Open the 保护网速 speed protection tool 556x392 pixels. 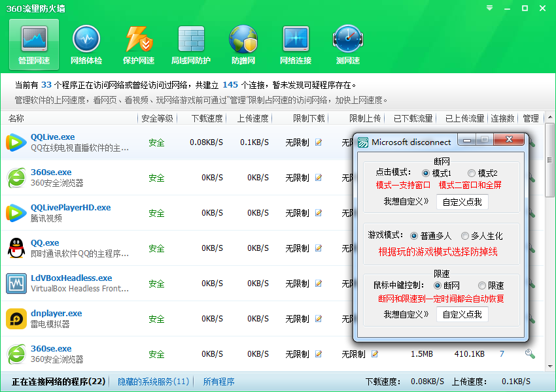[139, 44]
